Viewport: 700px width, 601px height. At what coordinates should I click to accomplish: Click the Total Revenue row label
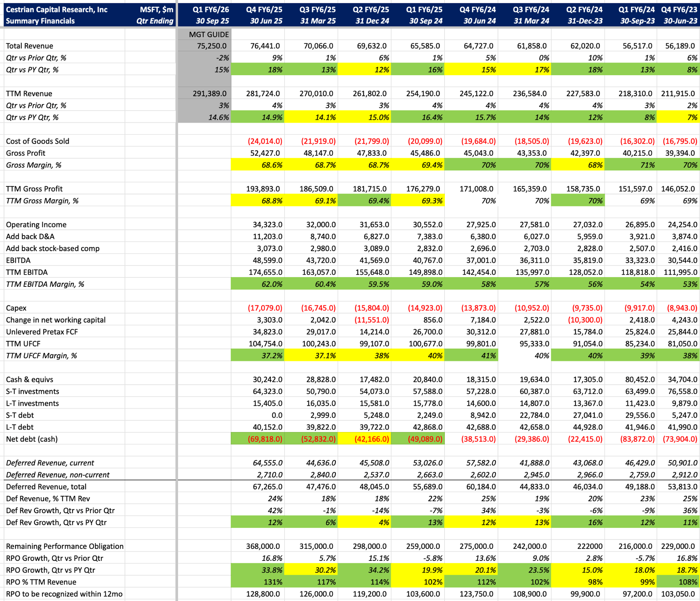click(30, 46)
